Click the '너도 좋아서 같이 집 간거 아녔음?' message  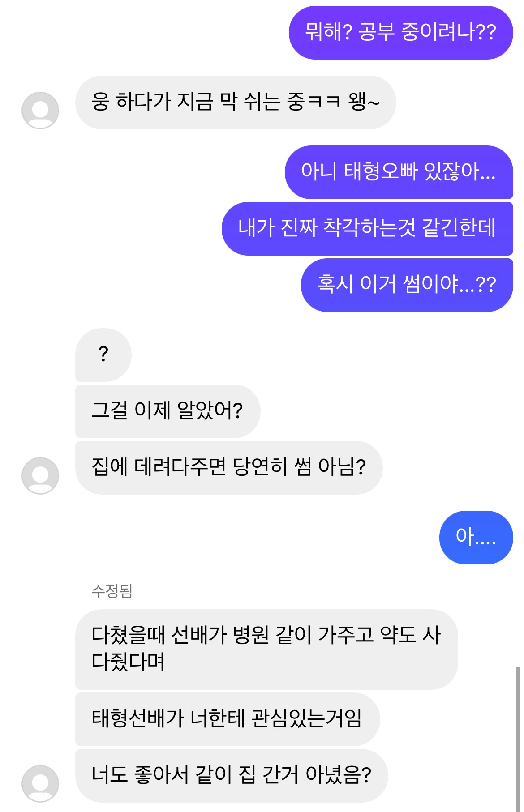click(231, 775)
